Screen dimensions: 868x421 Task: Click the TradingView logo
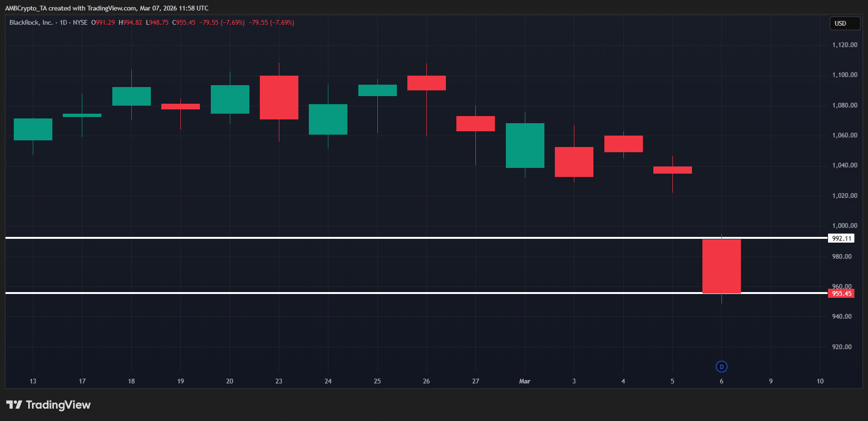tap(48, 405)
